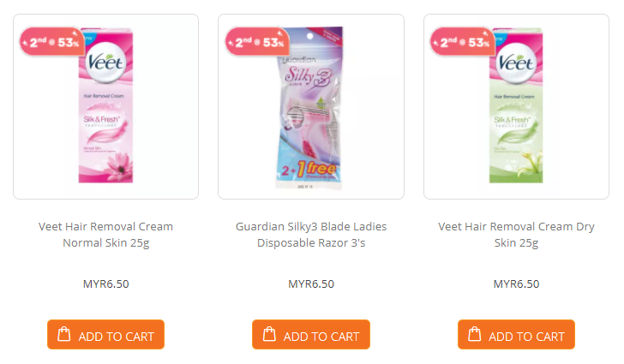Add Veet Normal Skin cream to cart

106,335
